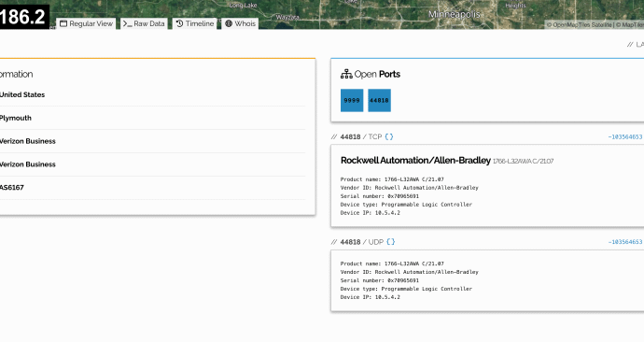Click the Regular View window icon
Screen dimensions: 644x342
click(63, 24)
